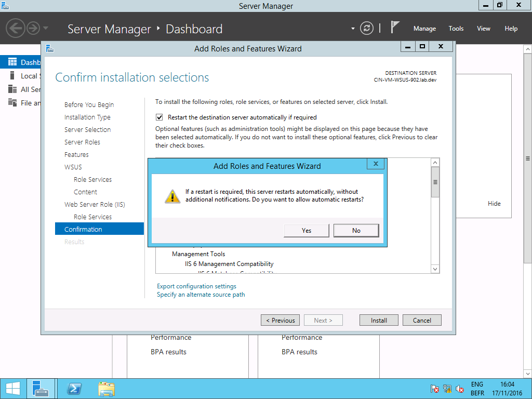Go to Server Roles step
The height and width of the screenshot is (399, 532).
pos(83,142)
